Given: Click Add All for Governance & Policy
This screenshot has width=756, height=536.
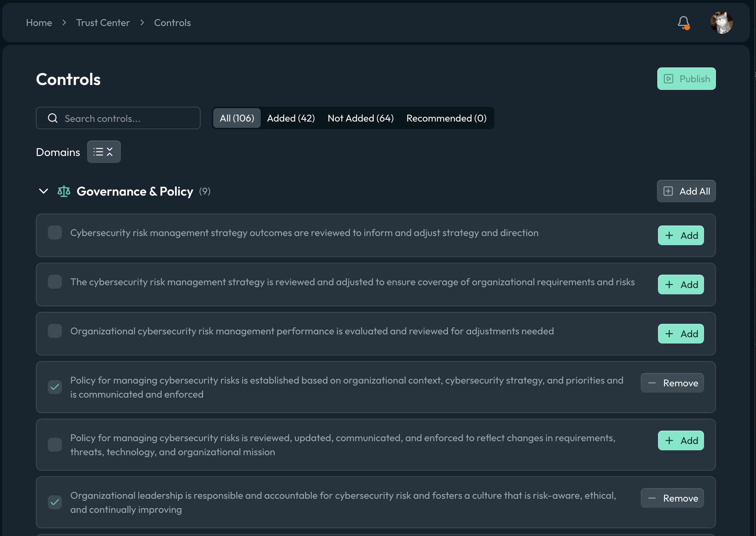Looking at the screenshot, I should [x=686, y=191].
